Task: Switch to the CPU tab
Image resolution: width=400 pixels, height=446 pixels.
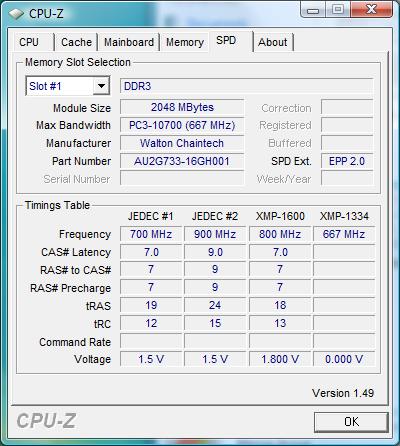Action: 29,42
